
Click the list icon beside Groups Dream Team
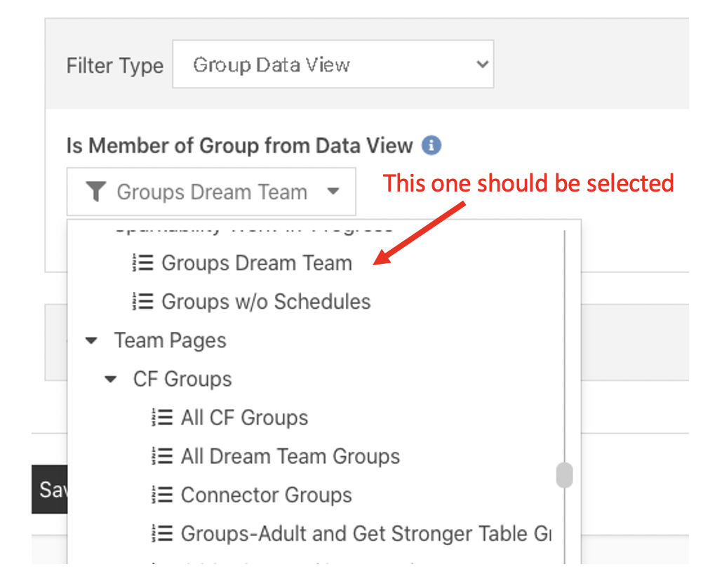coord(142,262)
